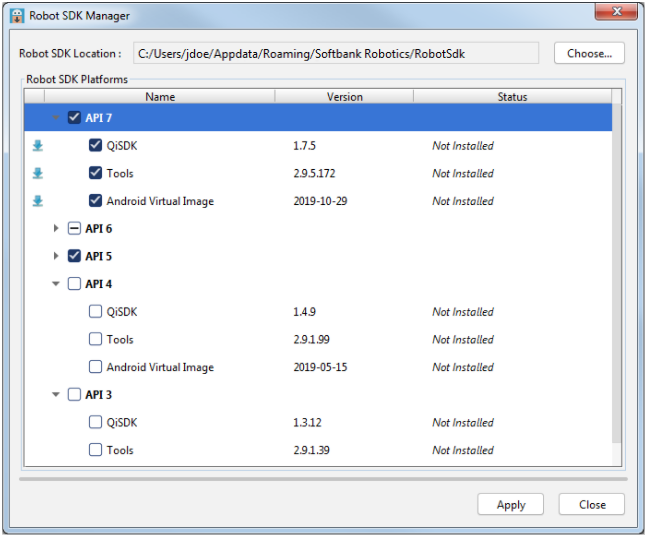Check Tools 2.9.1.99 checkbox

click(x=95, y=339)
